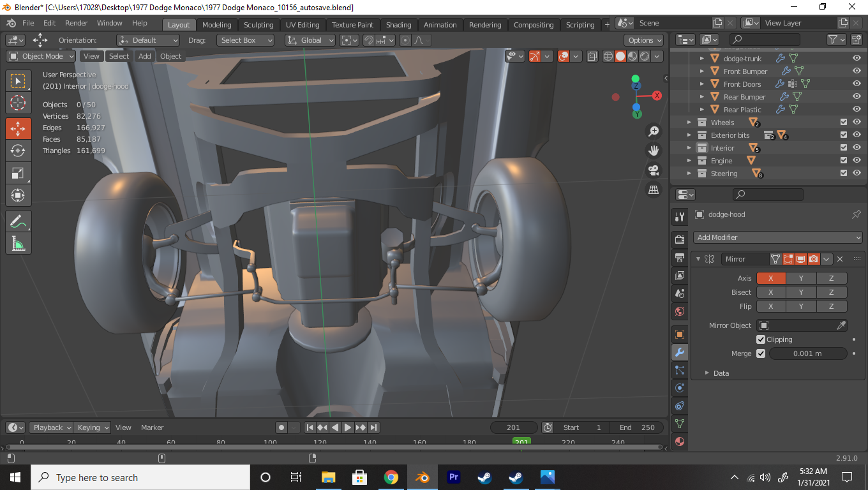Switch to rendered viewport shading
868x490 pixels.
pyautogui.click(x=644, y=56)
